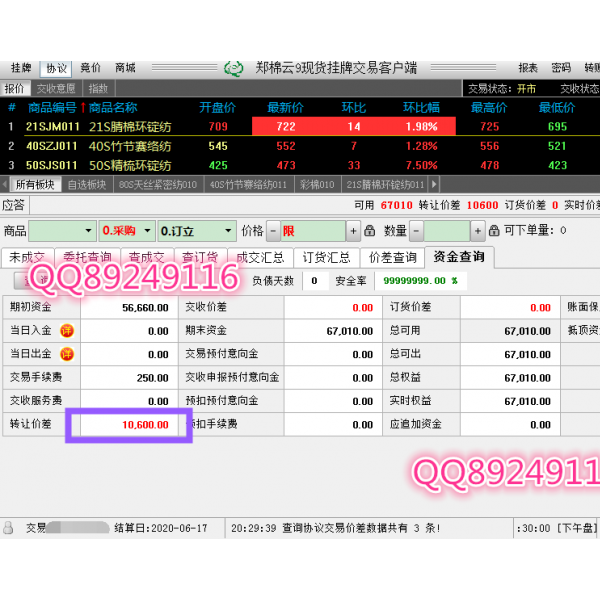
Task: Open the 价差查询 tab
Action: [x=392, y=258]
